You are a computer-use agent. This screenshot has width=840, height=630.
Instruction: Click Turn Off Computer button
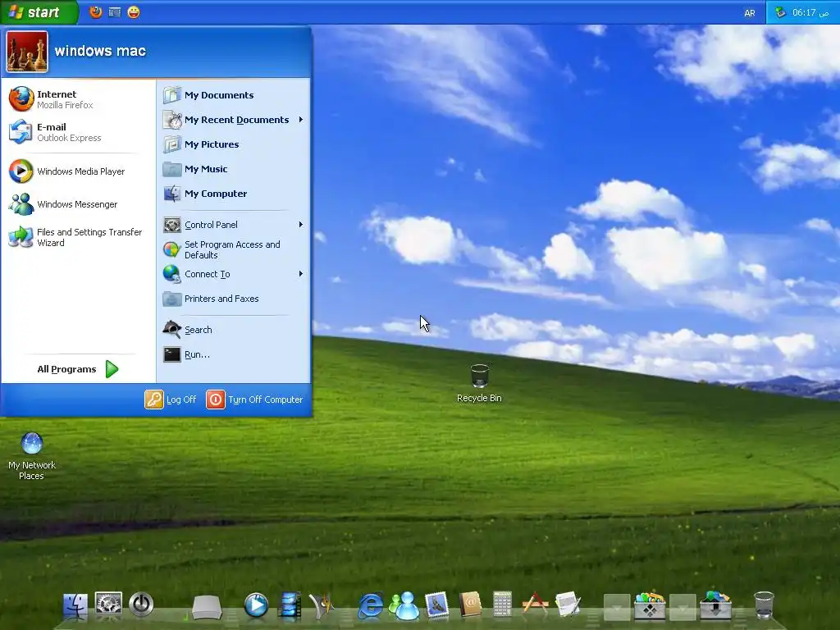coord(255,399)
